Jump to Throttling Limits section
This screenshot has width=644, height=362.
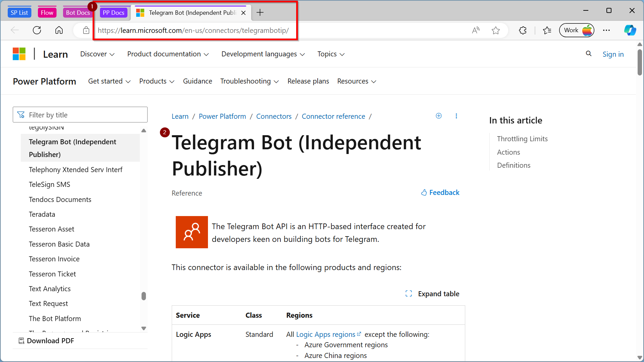tap(522, 139)
